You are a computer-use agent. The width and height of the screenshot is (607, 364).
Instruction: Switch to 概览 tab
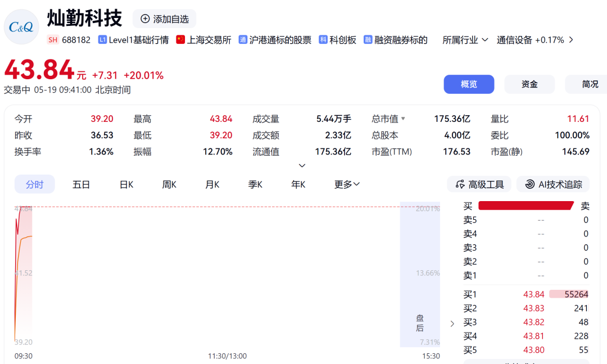[x=469, y=84]
